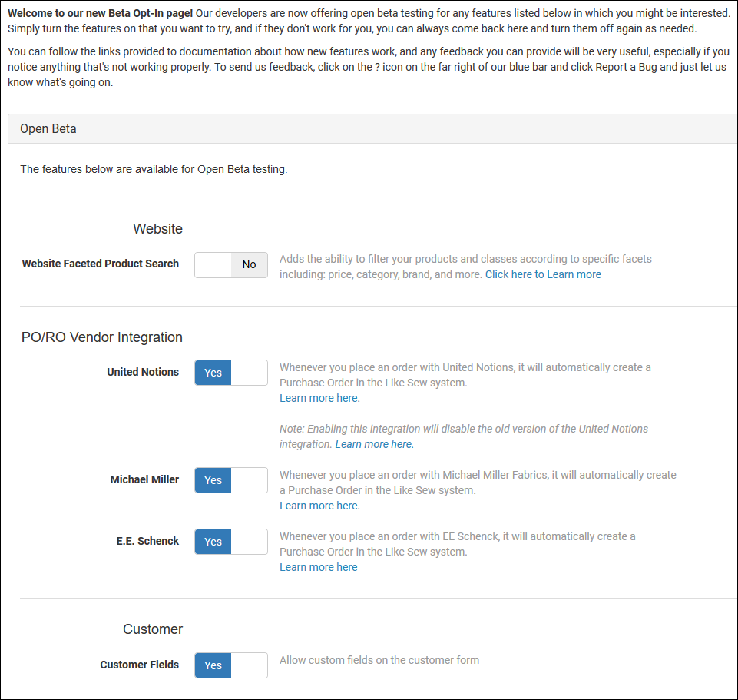Screen dimensions: 738x700
Task: Open the 'Click here to Learn more' link
Action: pyautogui.click(x=543, y=274)
